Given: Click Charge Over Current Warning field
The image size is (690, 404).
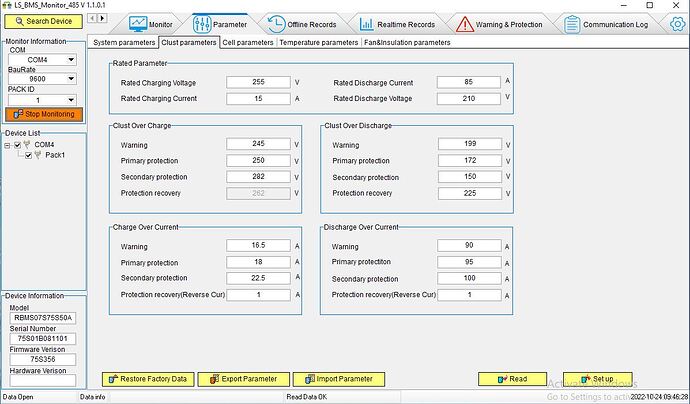Looking at the screenshot, I should point(258,246).
